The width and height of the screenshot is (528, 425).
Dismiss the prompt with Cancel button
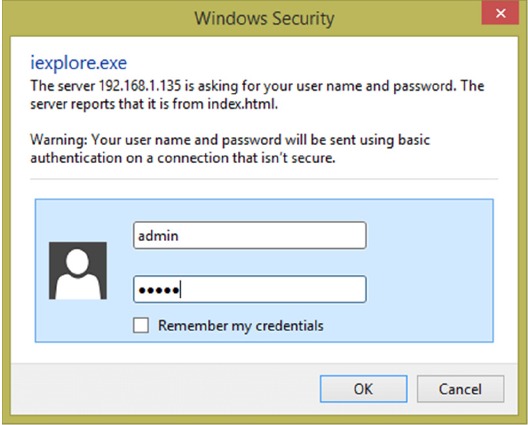(x=460, y=389)
